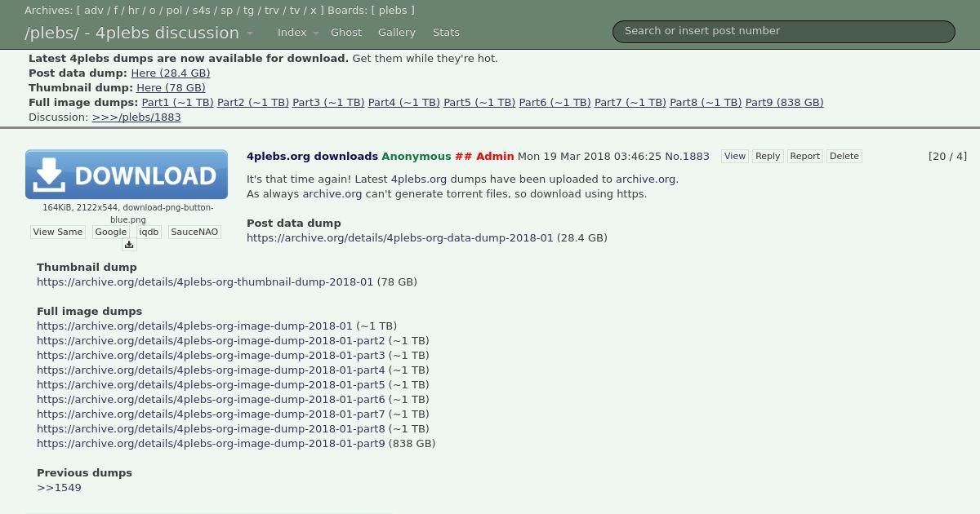Click the [20 / 4] reply count
Screen dimensions: 980x514
click(947, 157)
